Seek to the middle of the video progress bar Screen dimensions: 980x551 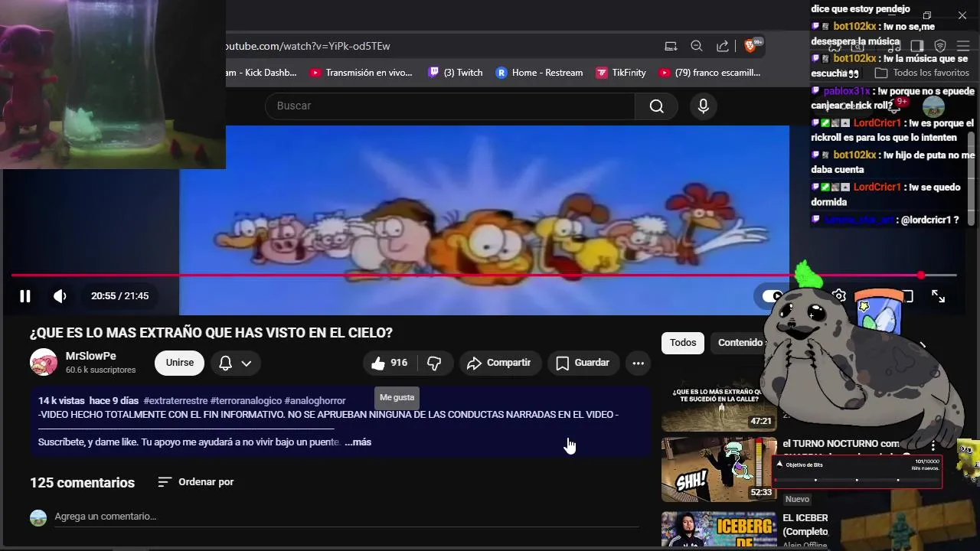(484, 275)
